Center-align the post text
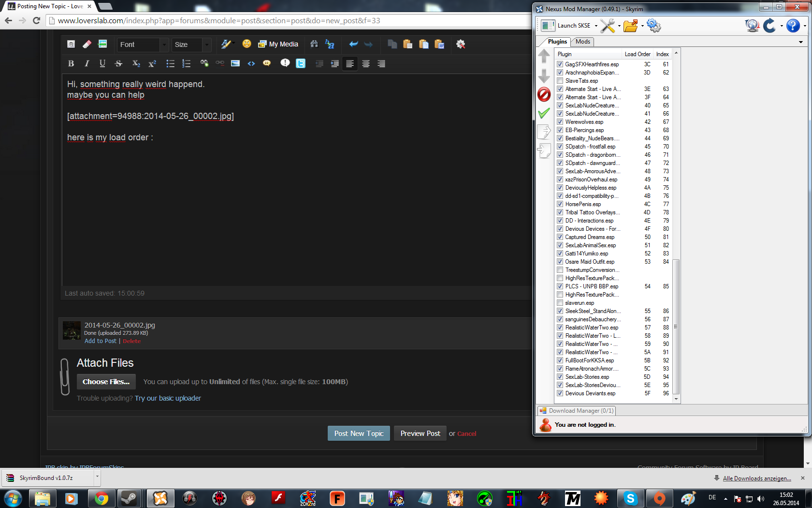The width and height of the screenshot is (812, 508). click(366, 63)
